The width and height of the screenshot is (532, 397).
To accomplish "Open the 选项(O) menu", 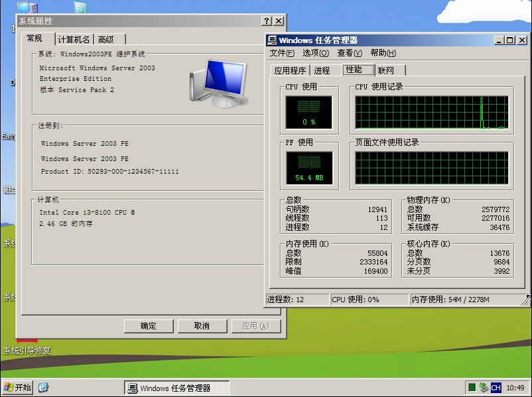I will (316, 53).
